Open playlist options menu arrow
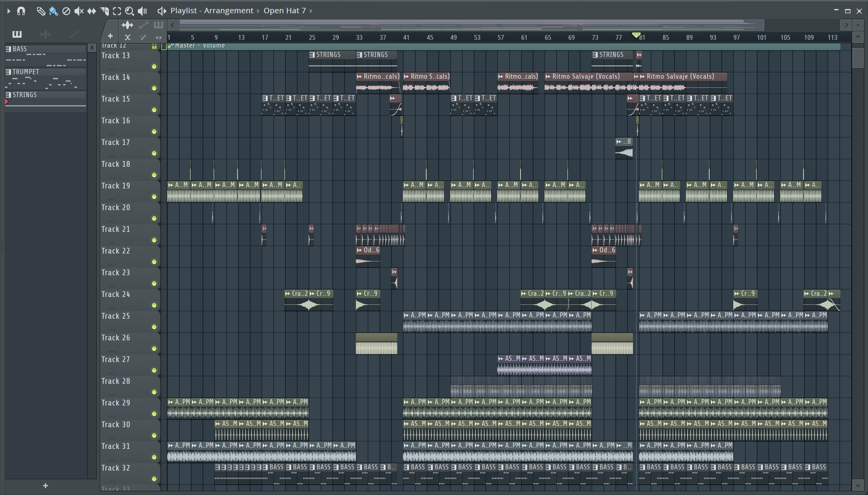868x495 pixels. [x=9, y=11]
